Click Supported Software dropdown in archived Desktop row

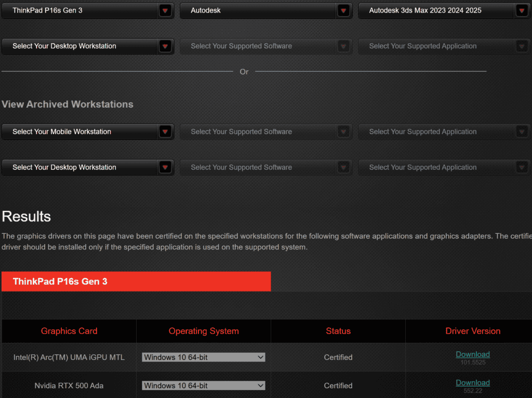pos(266,167)
